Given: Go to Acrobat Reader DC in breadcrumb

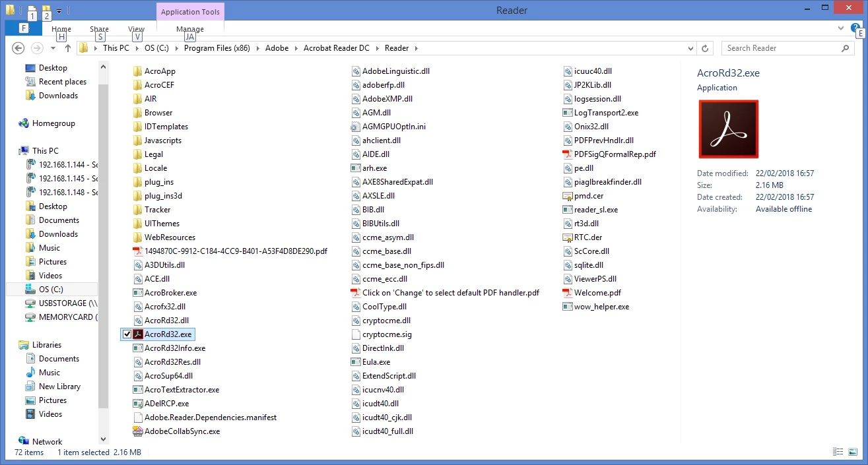Looking at the screenshot, I should [337, 48].
